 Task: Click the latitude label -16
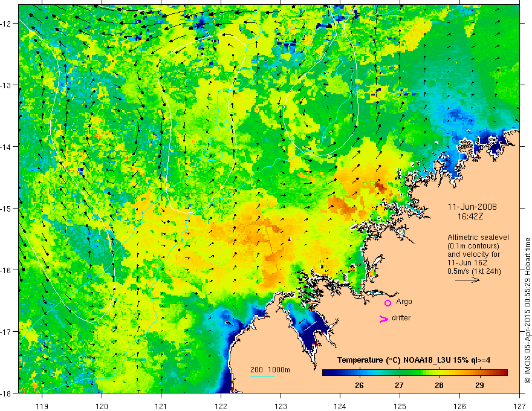coord(7,270)
